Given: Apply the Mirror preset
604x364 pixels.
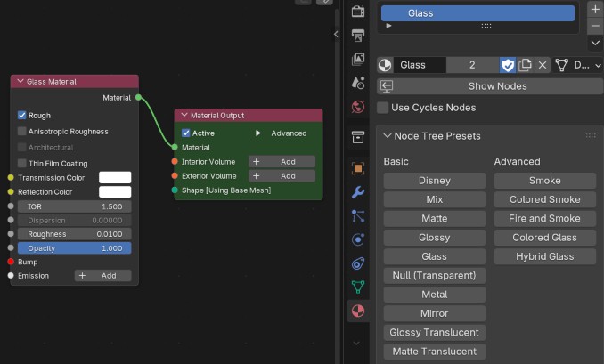Looking at the screenshot, I should coord(435,313).
